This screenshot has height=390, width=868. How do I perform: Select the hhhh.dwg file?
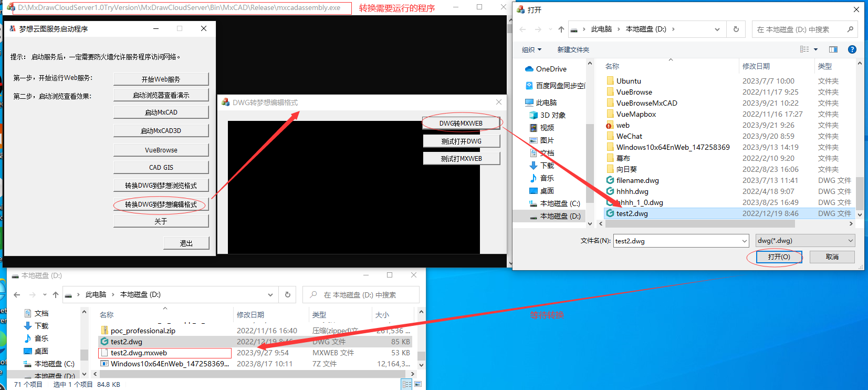[632, 191]
